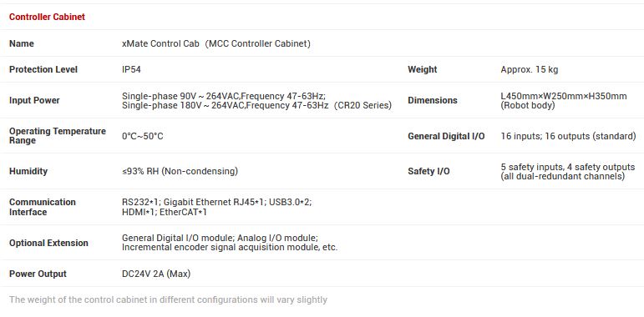Select Operating Temperature Range label
Image resolution: width=644 pixels, height=317 pixels.
[58, 136]
